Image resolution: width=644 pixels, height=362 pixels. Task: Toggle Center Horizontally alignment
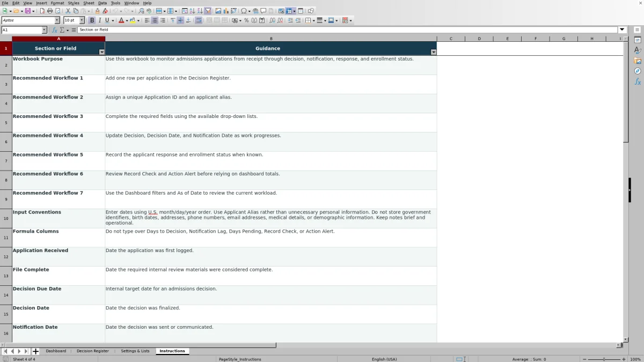[x=155, y=20]
